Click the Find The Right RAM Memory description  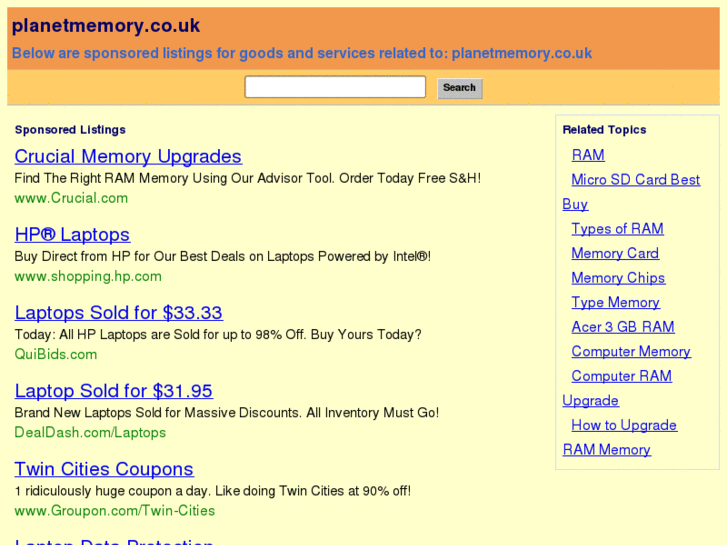click(x=248, y=178)
